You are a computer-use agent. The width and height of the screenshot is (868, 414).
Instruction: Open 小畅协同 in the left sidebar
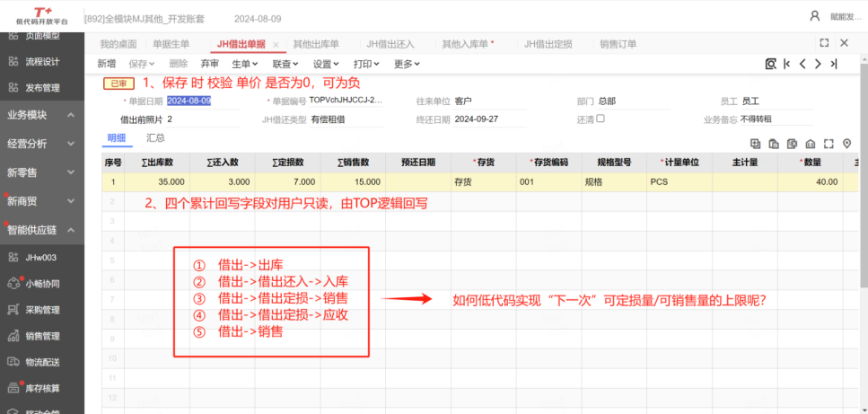[42, 284]
